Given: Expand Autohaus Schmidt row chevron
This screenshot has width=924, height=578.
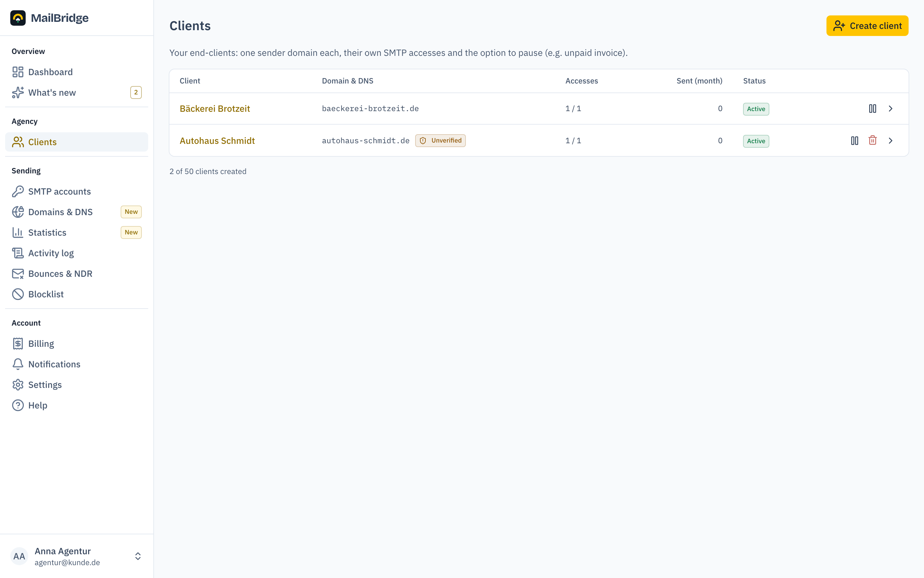Looking at the screenshot, I should pos(890,141).
